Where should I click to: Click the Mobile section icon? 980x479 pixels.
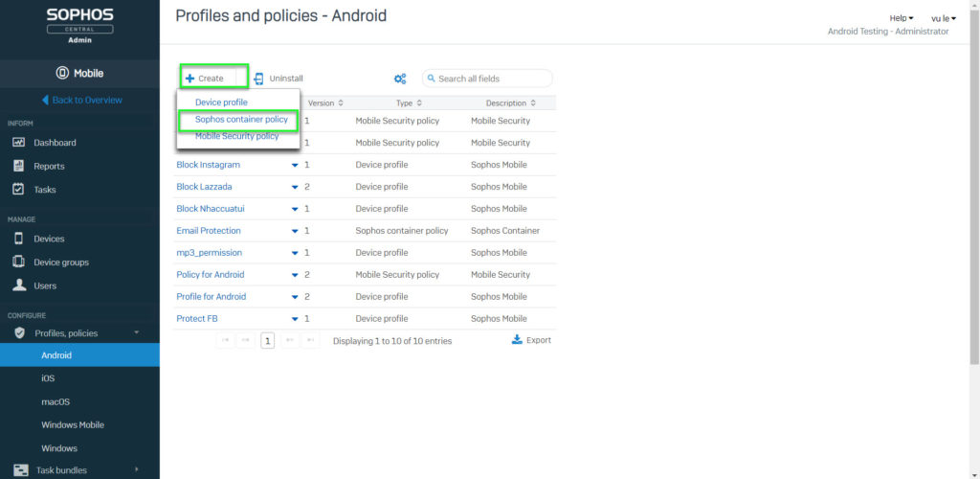point(62,73)
